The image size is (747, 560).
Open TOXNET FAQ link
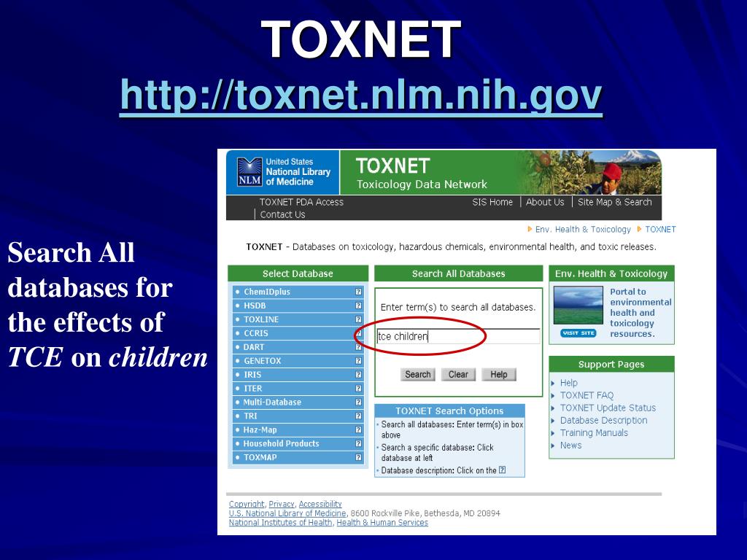click(x=587, y=395)
